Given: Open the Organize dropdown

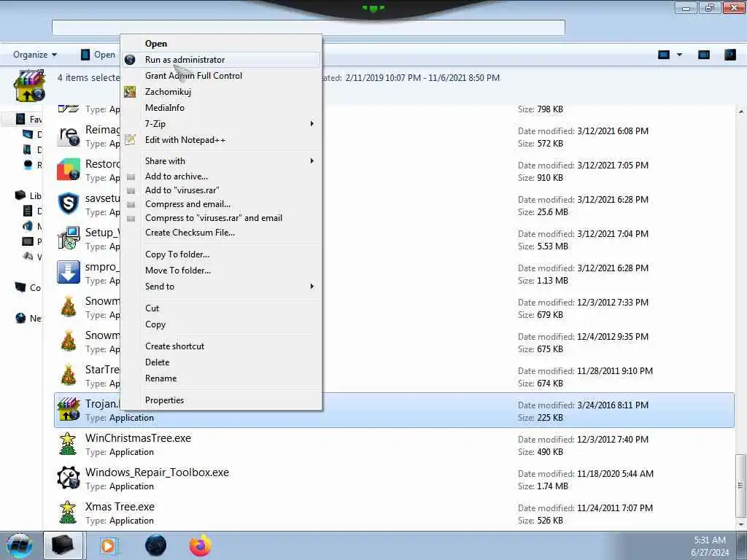Looking at the screenshot, I should (x=35, y=55).
